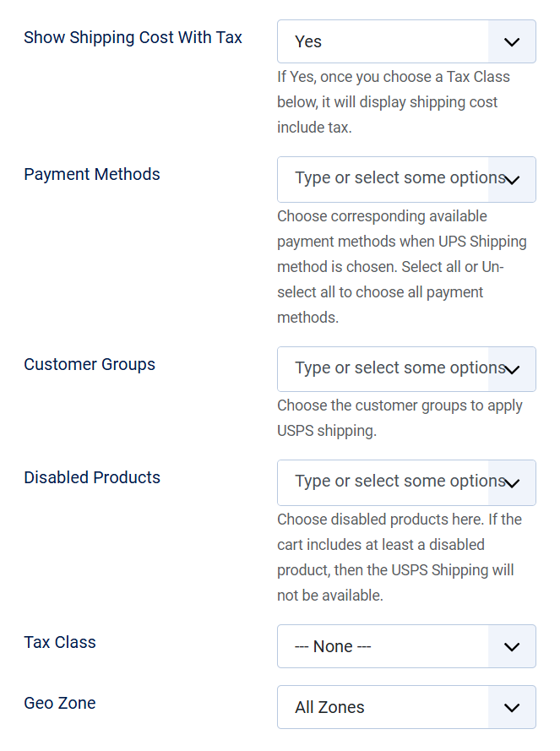Click the chevron arrow on the Tax Class select

click(512, 647)
